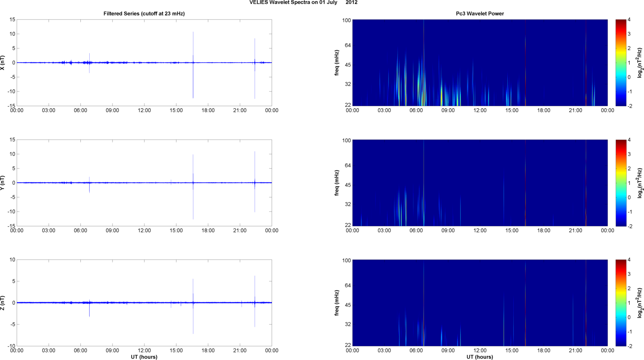Click 'log2(nT²/Hz)' label beside the top colorbar
The width and height of the screenshot is (644, 360).
[640, 63]
